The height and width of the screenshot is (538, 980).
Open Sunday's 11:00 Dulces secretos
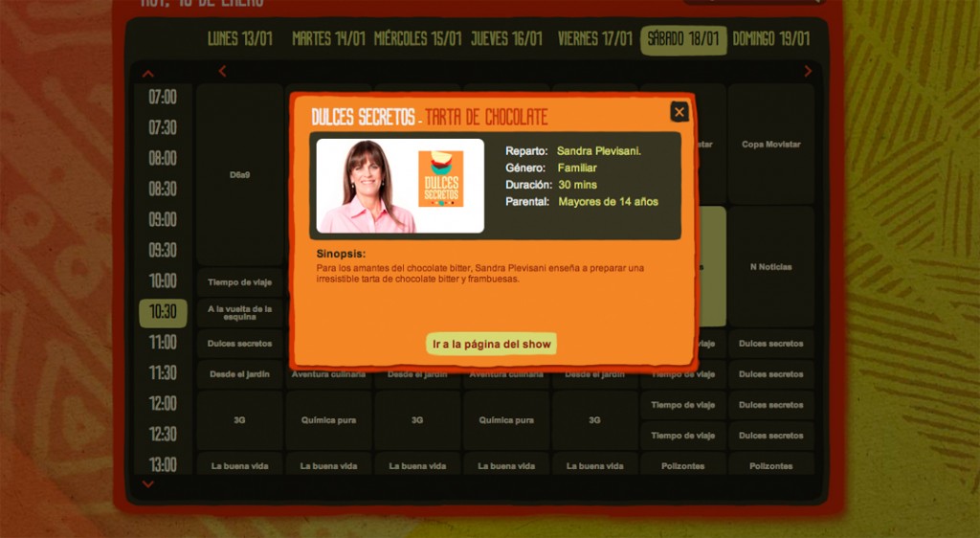point(771,344)
